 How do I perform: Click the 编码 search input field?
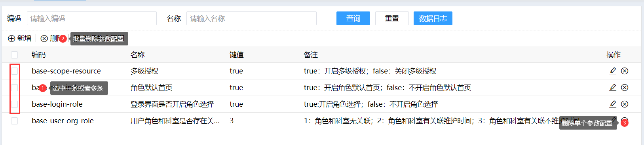point(92,19)
